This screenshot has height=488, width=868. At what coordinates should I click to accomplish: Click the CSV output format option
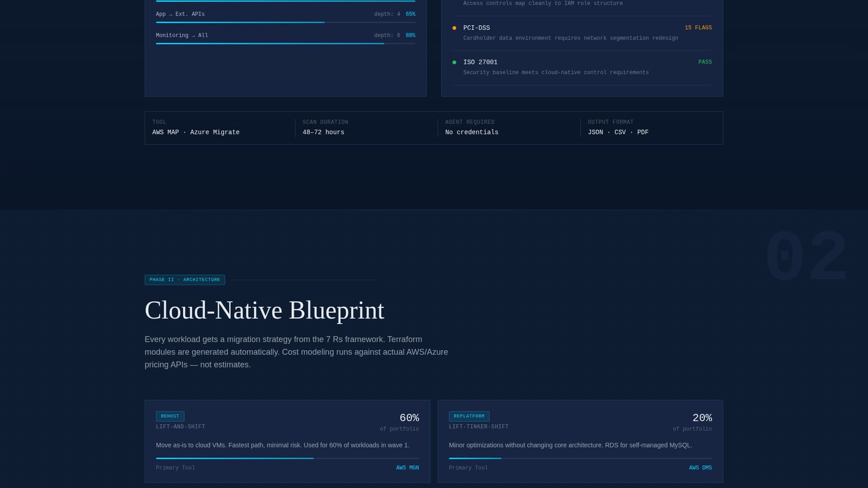(620, 132)
